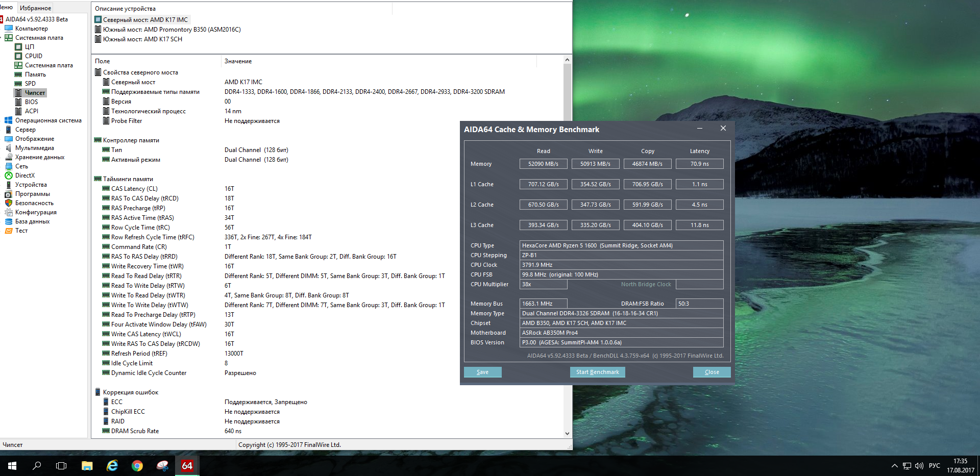Open the Сеть network section

pyautogui.click(x=21, y=166)
